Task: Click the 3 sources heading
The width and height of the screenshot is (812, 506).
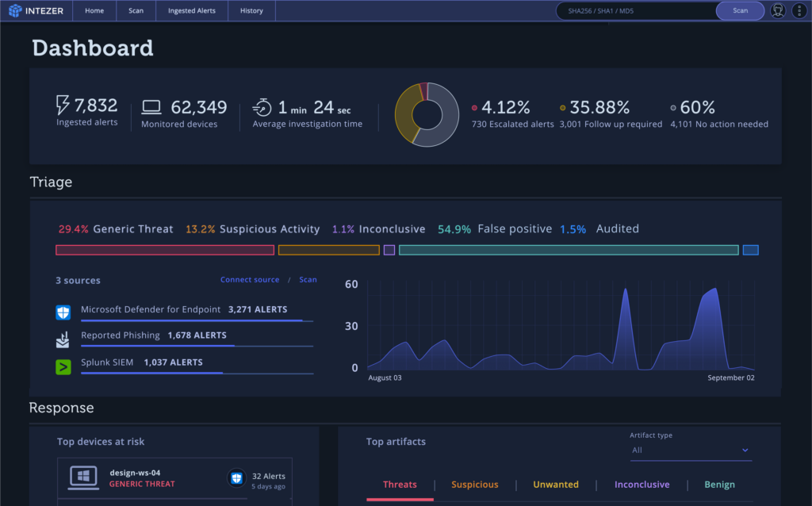Action: pyautogui.click(x=79, y=280)
